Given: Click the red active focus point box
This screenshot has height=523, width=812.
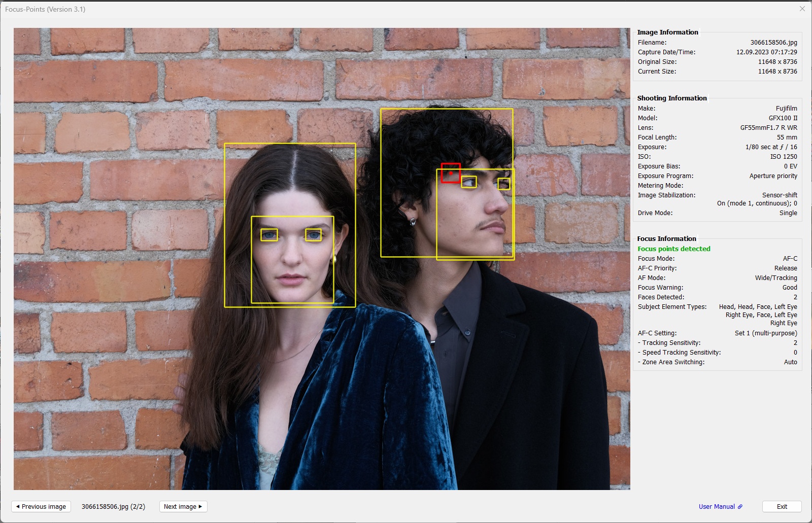Looking at the screenshot, I should point(451,173).
